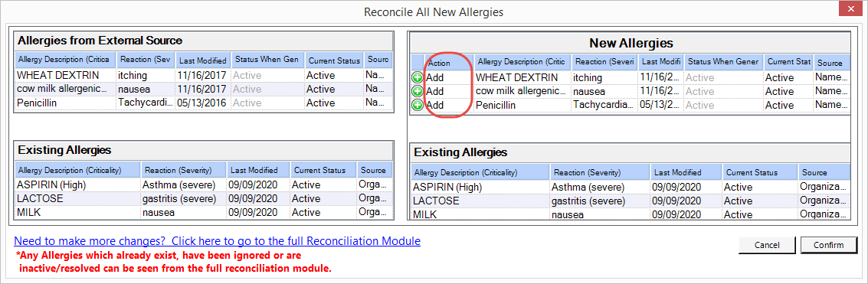The width and height of the screenshot is (868, 284).
Task: Click green add icon for Penicillin
Action: pos(418,105)
